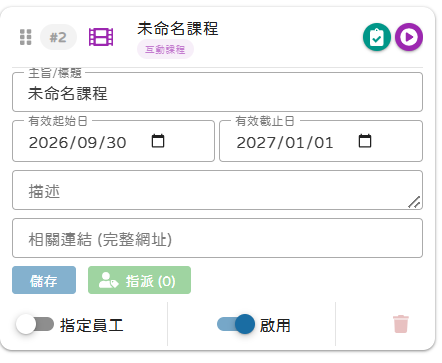This screenshot has height=363, width=442.
Task: Click the 指派 (0) button
Action: (x=139, y=280)
